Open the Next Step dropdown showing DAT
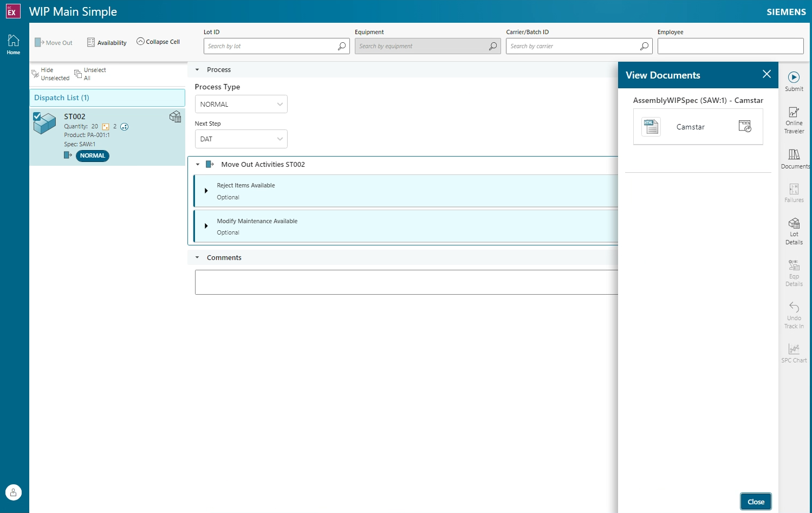 241,139
